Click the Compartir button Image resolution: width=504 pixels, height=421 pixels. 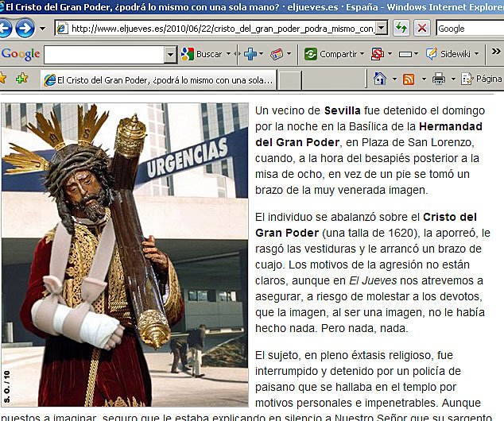[x=331, y=54]
